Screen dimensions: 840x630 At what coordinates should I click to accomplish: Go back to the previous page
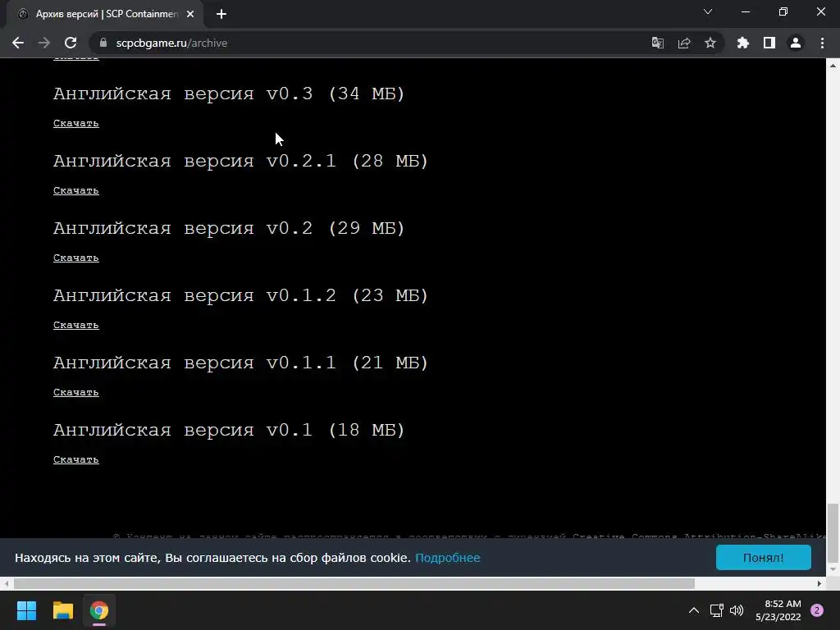coord(18,43)
